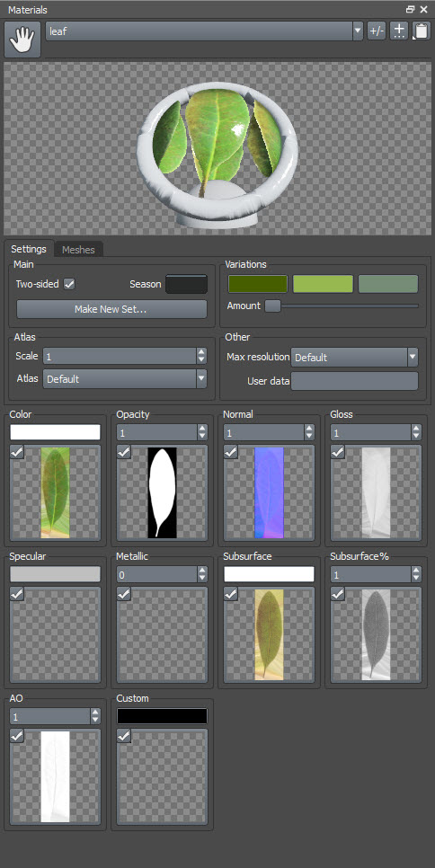This screenshot has width=435, height=868.
Task: Toggle the Color map checkbox
Action: tap(16, 452)
